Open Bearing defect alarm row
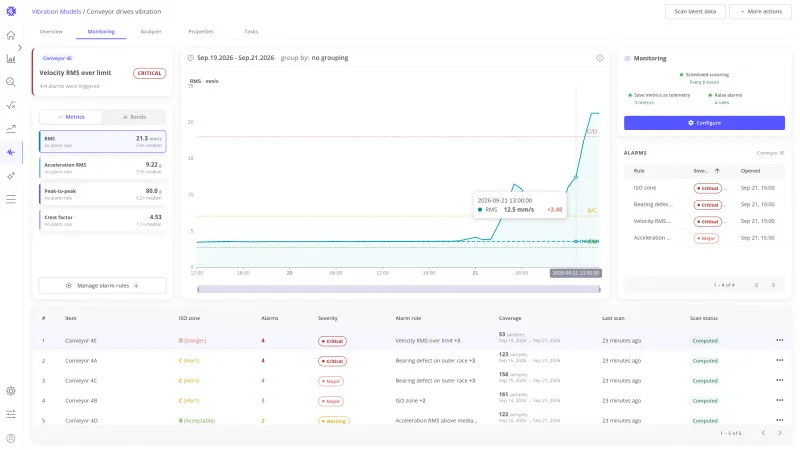The height and width of the screenshot is (450, 800). tap(704, 205)
